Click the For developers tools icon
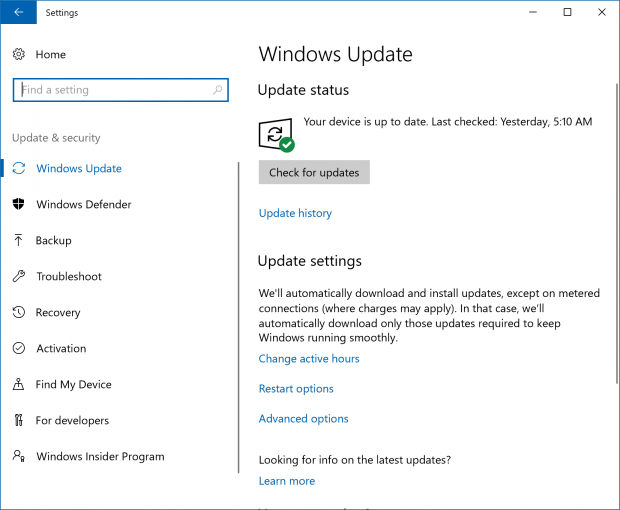Viewport: 620px width, 510px height. click(x=19, y=420)
